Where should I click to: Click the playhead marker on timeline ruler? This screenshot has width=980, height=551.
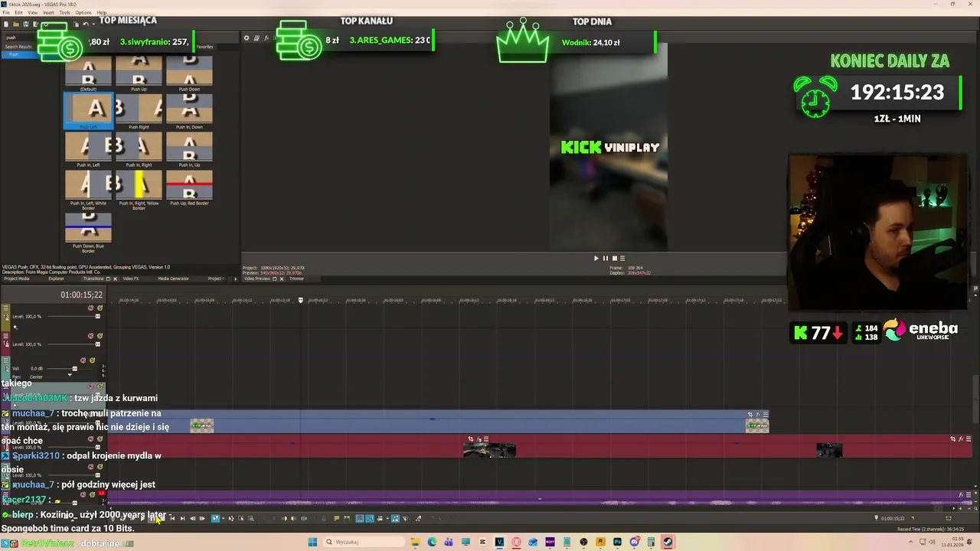point(300,300)
